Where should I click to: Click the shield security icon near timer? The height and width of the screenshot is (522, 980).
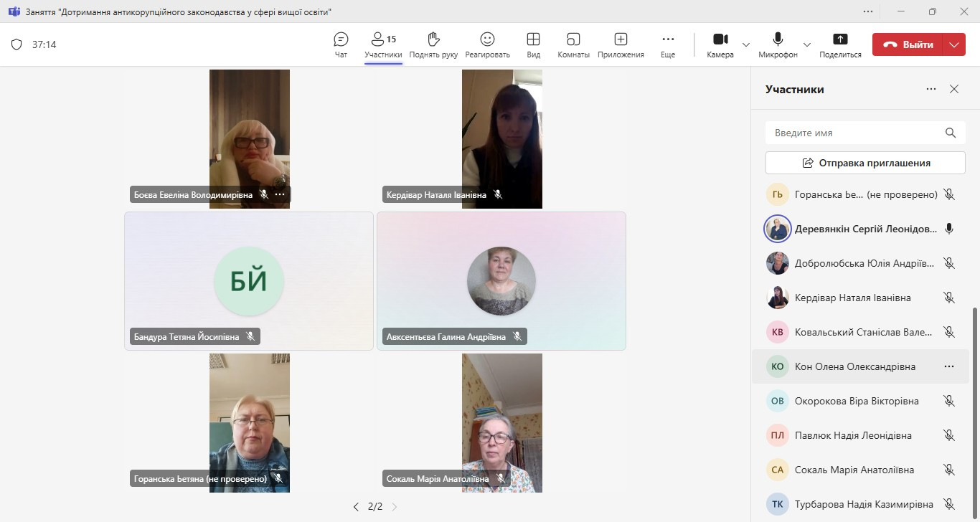pos(17,44)
